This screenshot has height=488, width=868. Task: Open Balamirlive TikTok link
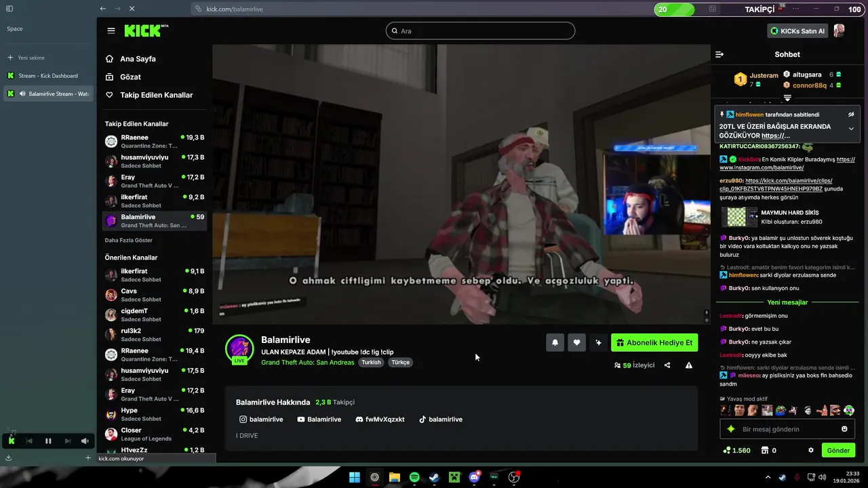(440, 420)
